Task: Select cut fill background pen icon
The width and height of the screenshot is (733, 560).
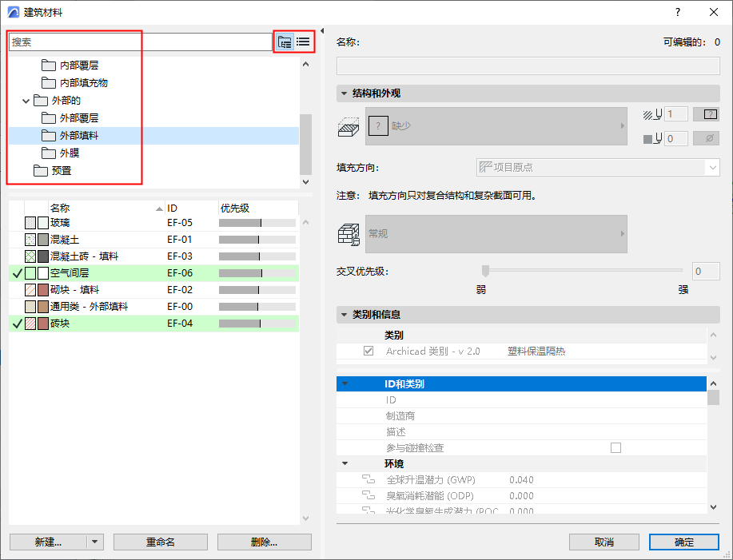Action: (652, 139)
